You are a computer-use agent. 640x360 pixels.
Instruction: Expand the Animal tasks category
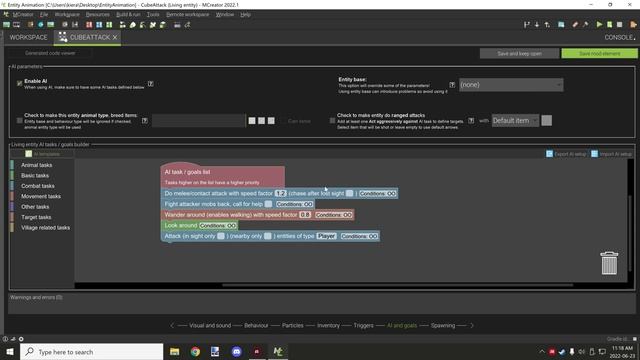pos(36,165)
